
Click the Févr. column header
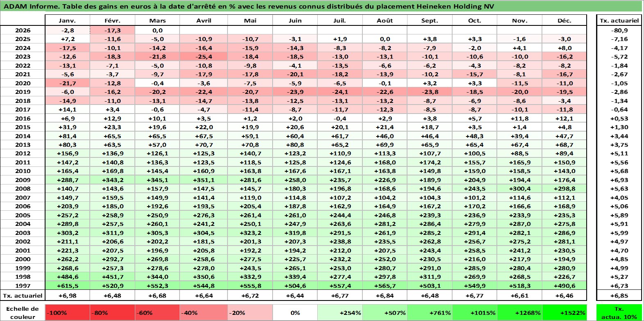(x=112, y=20)
